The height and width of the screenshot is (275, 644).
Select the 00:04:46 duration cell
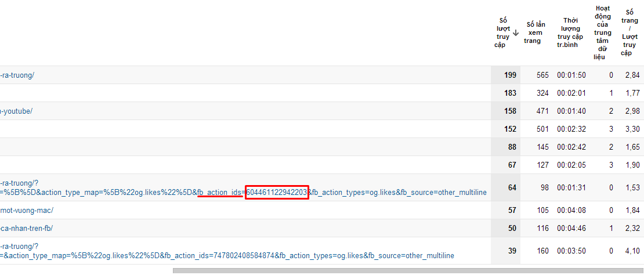[571, 228]
